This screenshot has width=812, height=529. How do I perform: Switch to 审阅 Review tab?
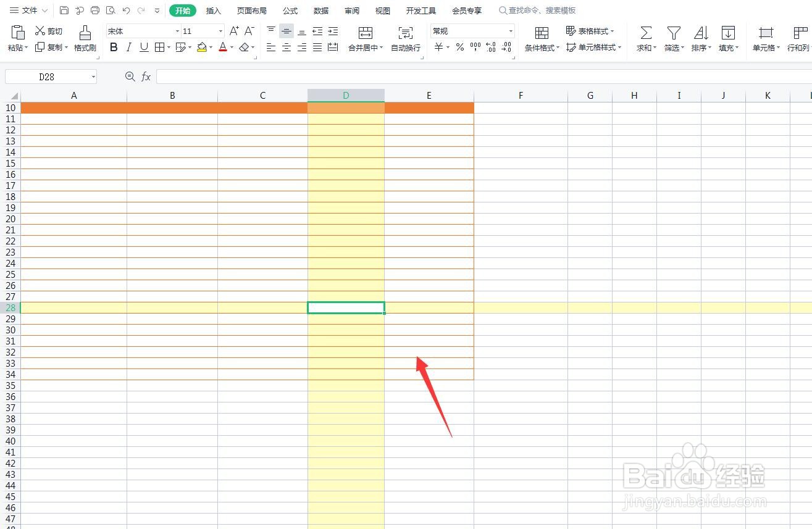(352, 10)
